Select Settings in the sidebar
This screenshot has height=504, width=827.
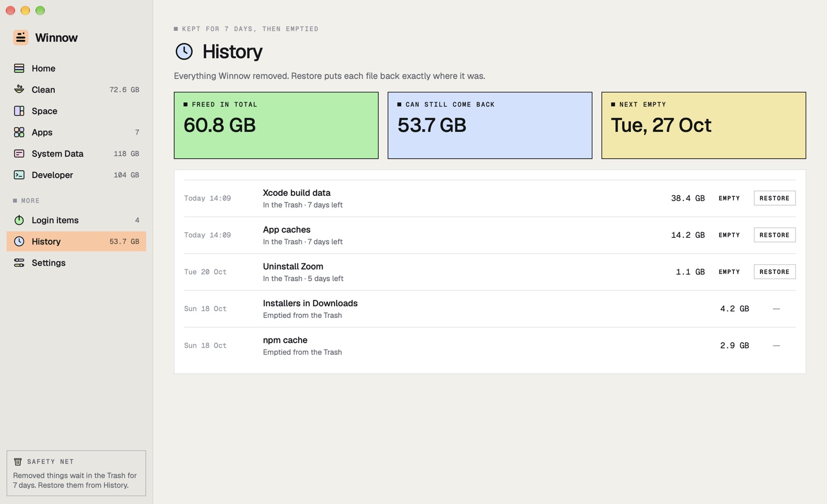76,263
